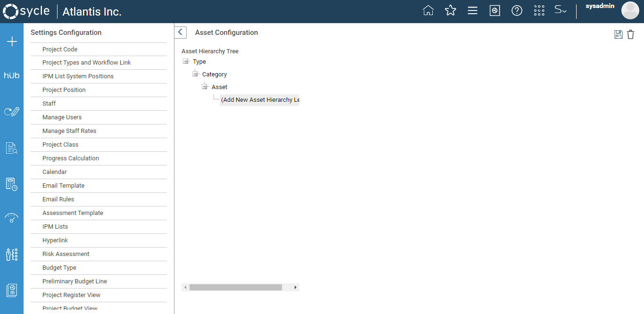Open the Home icon in header
The image size is (644, 314).
coord(428,10)
